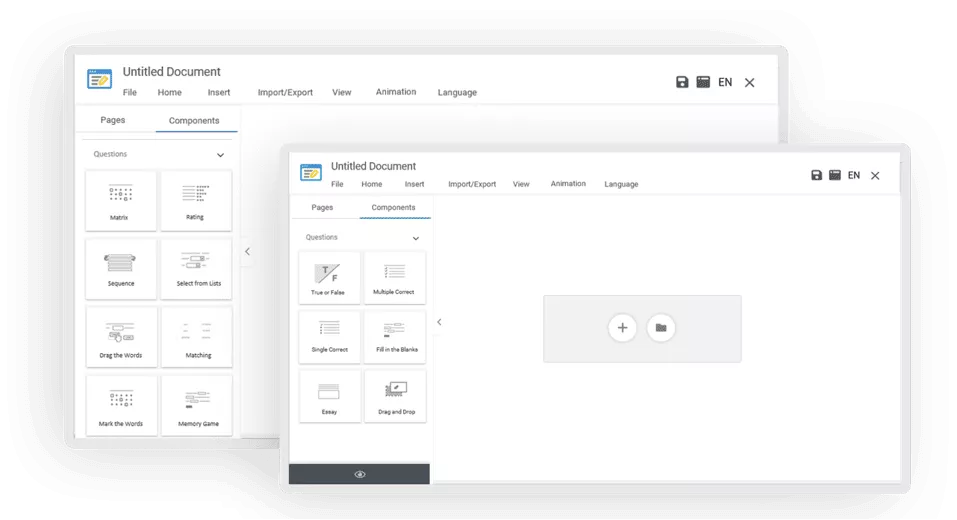Open the Insert menu in front window
Image resolution: width=957 pixels, height=520 pixels.
414,184
